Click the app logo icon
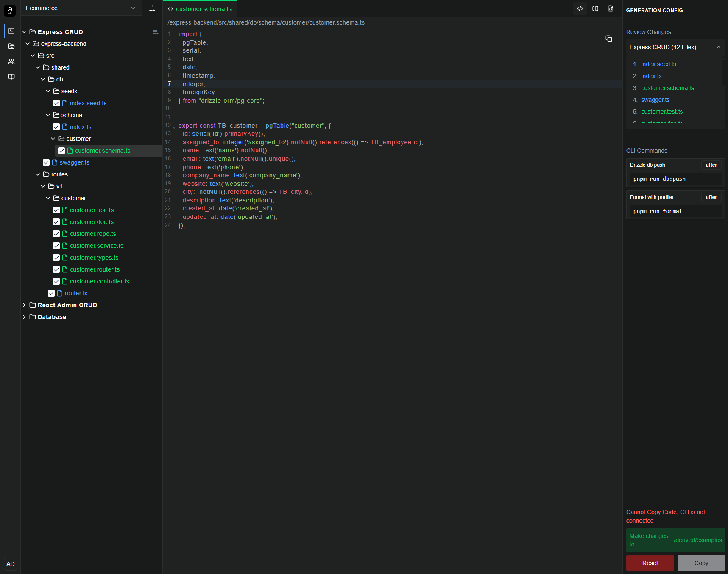 coord(10,10)
